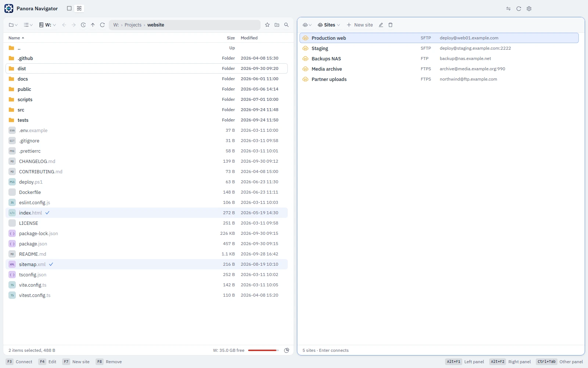Viewport: 588px width, 368px height.
Task: Go forward with right arrow in left panel
Action: tap(73, 25)
